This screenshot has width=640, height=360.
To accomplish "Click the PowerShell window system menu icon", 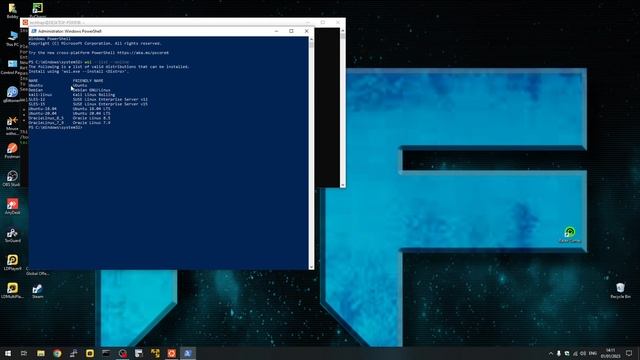I will click(x=34, y=31).
